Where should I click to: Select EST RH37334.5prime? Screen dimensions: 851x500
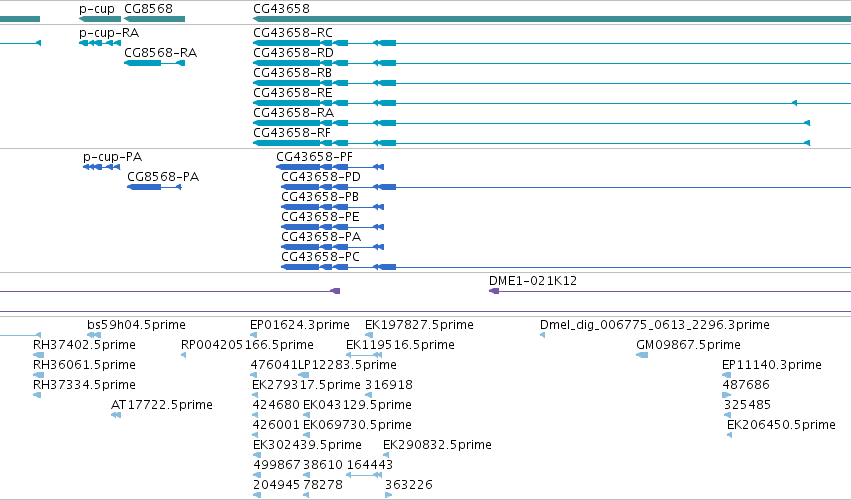click(x=84, y=385)
